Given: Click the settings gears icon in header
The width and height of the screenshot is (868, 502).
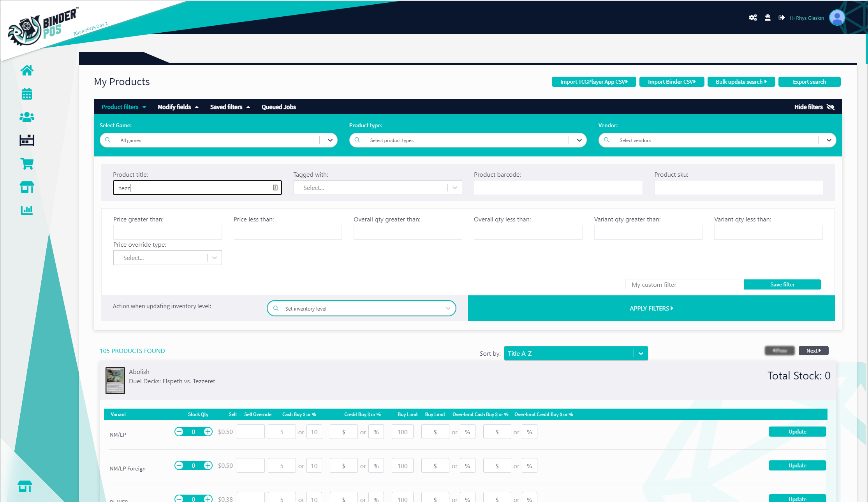Looking at the screenshot, I should coord(753,18).
